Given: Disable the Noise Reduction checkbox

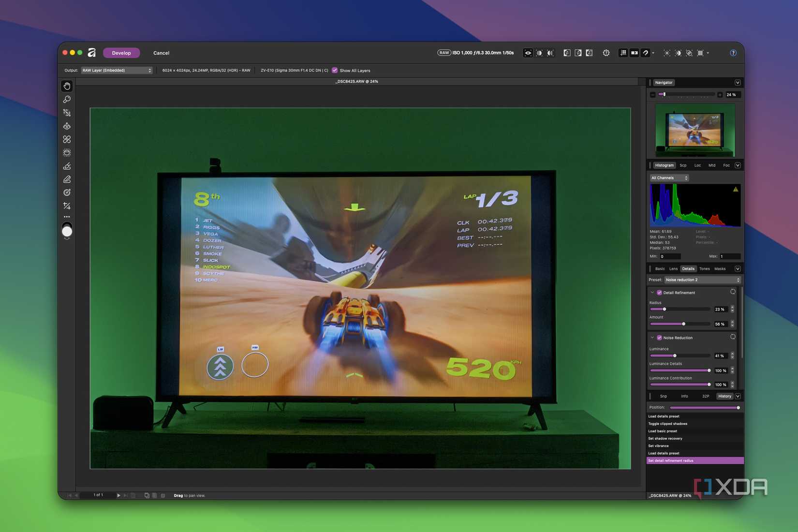Looking at the screenshot, I should pyautogui.click(x=659, y=338).
